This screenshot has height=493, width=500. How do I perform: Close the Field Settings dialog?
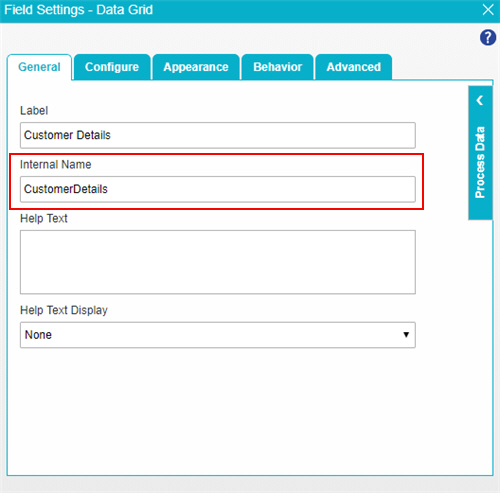[x=488, y=10]
